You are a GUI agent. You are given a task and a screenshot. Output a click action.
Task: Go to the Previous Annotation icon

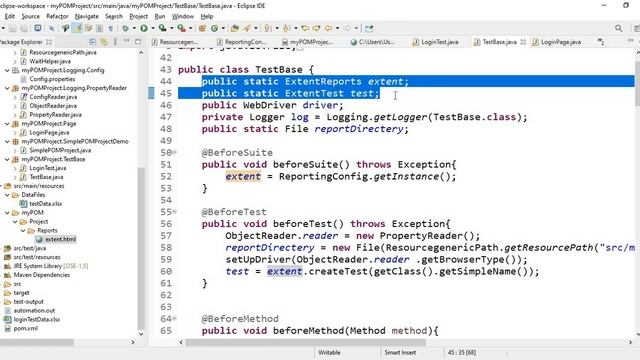(286, 28)
